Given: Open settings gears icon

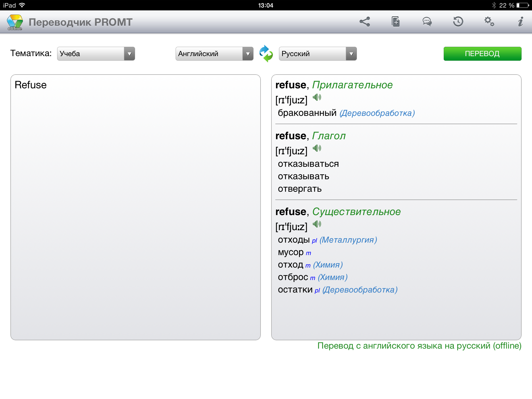Looking at the screenshot, I should pyautogui.click(x=489, y=22).
